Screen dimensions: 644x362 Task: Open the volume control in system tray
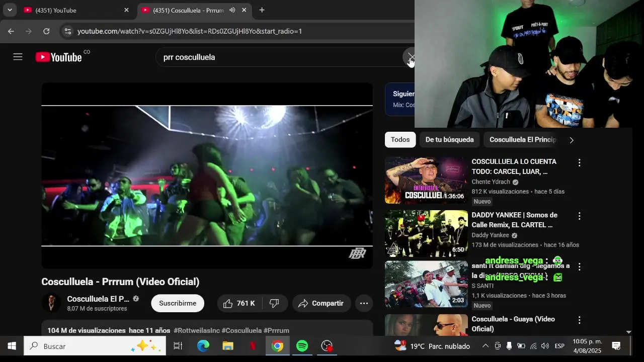545,346
